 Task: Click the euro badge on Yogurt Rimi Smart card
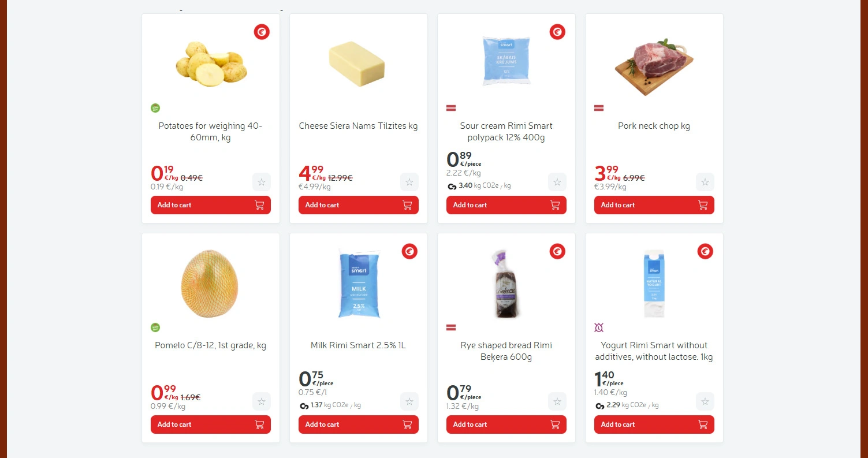click(705, 251)
